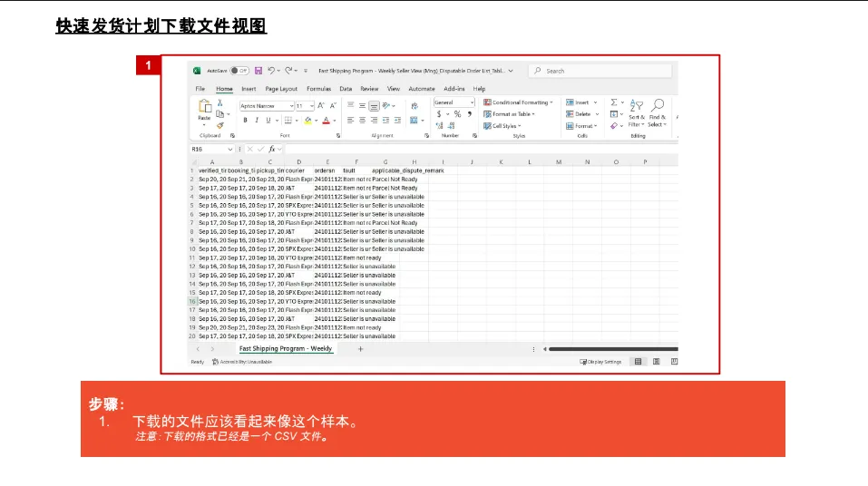This screenshot has height=486, width=868.
Task: Open the file name dropdown in title bar
Action: tap(511, 71)
